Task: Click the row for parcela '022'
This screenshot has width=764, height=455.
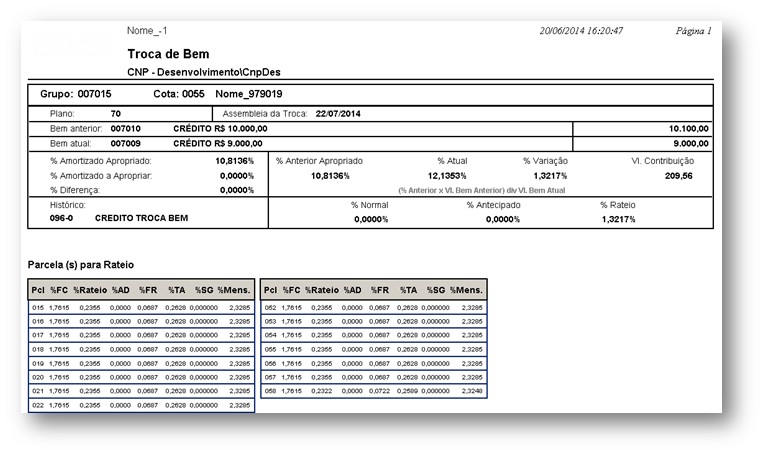Action: click(141, 405)
